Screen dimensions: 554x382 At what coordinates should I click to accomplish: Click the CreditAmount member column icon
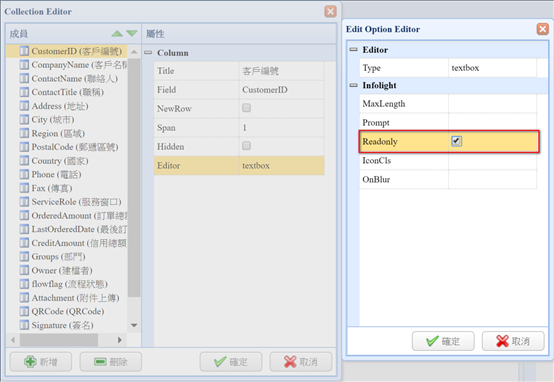24,243
